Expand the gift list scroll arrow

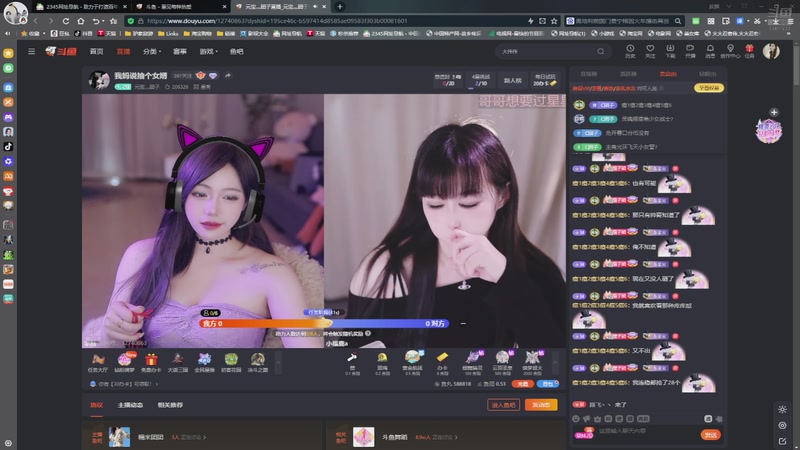point(555,363)
